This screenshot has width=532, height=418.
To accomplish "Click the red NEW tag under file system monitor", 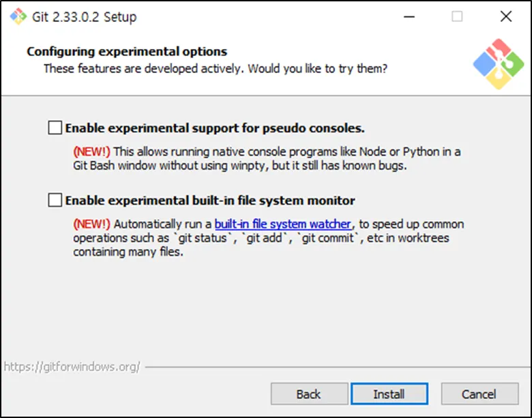I will point(91,224).
